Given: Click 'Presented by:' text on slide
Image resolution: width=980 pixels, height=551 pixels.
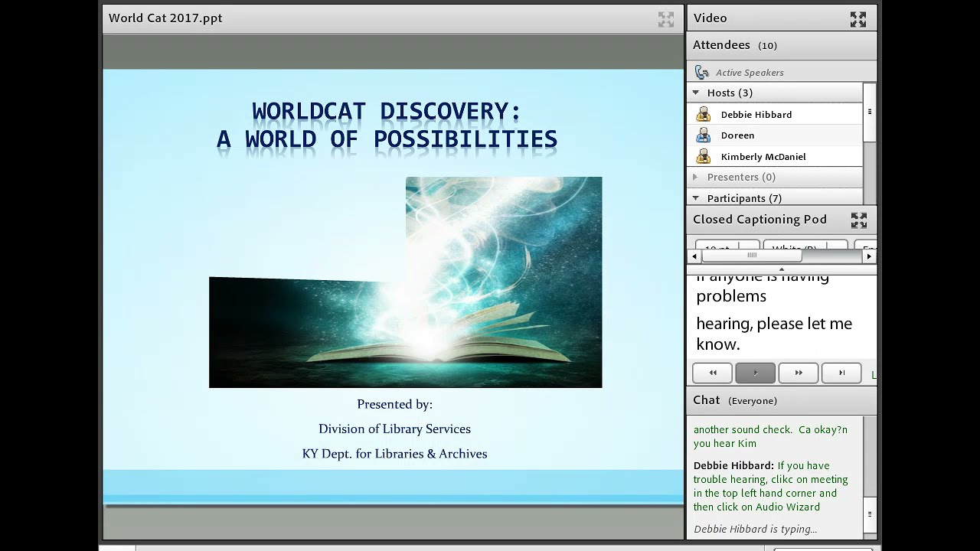Looking at the screenshot, I should (394, 404).
